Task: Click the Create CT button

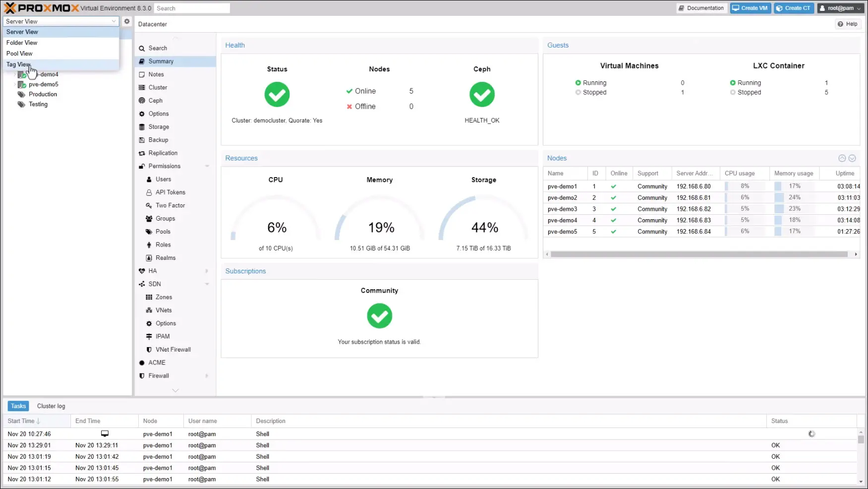Action: point(794,8)
